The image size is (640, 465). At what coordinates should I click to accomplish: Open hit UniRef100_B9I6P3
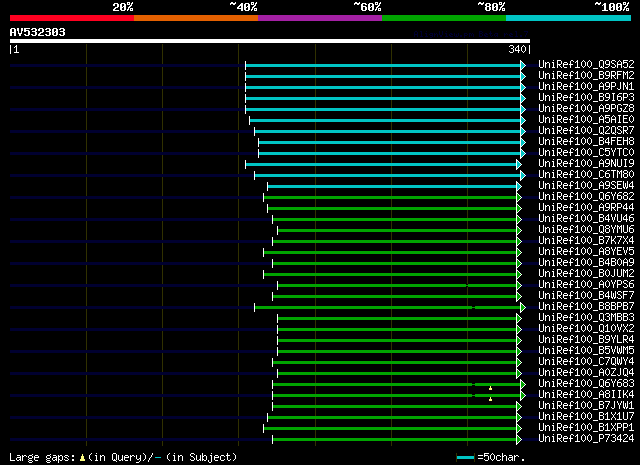click(586, 98)
